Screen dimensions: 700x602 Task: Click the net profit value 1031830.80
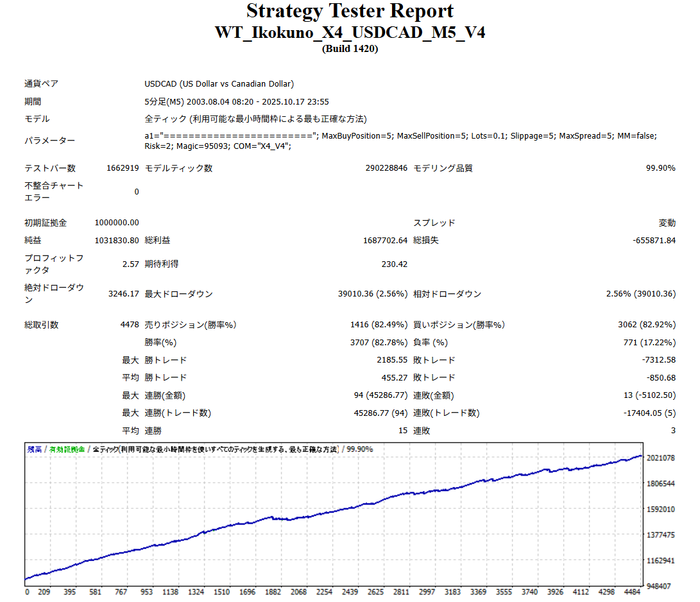[116, 240]
